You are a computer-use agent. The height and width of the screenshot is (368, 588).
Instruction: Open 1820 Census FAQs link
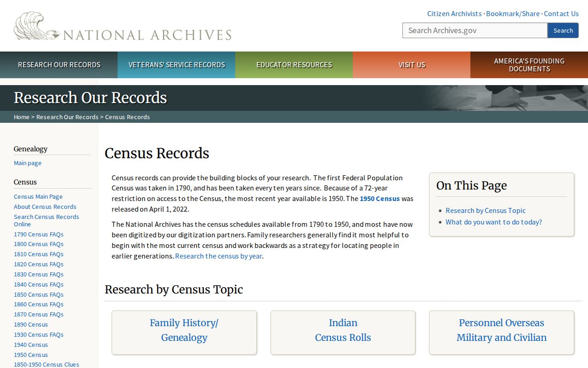pyautogui.click(x=39, y=264)
